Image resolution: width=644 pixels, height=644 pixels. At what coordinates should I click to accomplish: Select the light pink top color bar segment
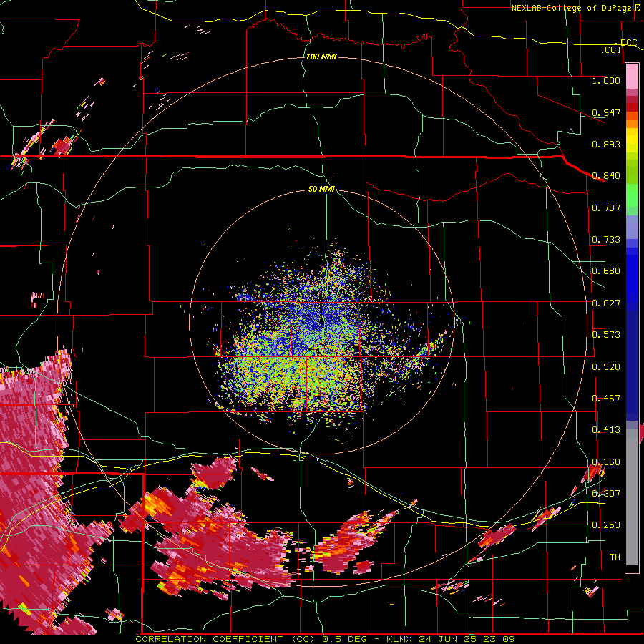(x=632, y=77)
